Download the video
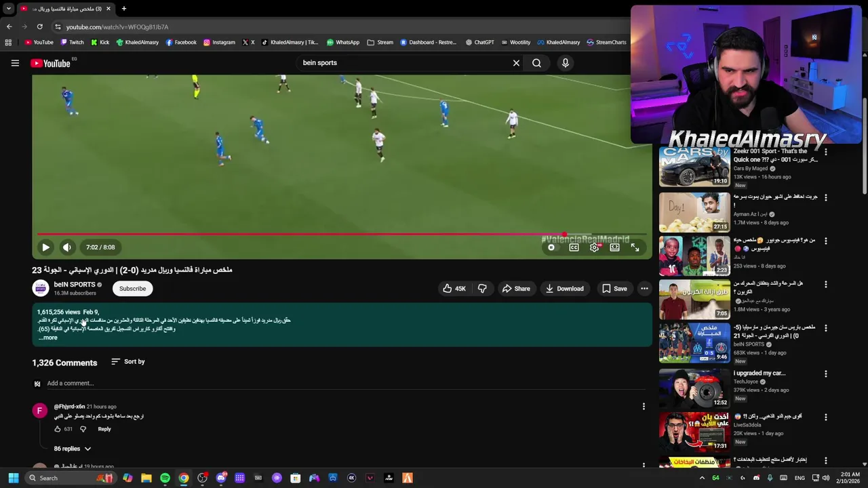The height and width of the screenshot is (488, 868). (x=564, y=289)
